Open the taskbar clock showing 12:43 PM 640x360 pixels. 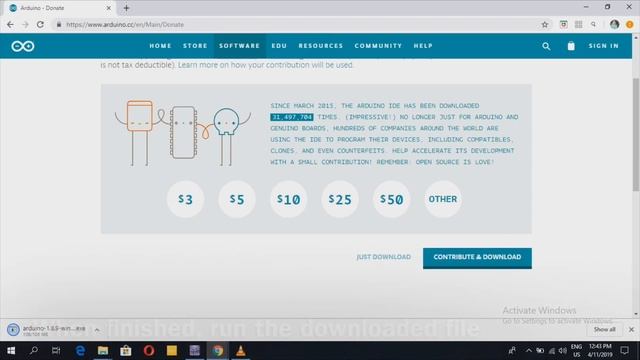click(x=600, y=351)
